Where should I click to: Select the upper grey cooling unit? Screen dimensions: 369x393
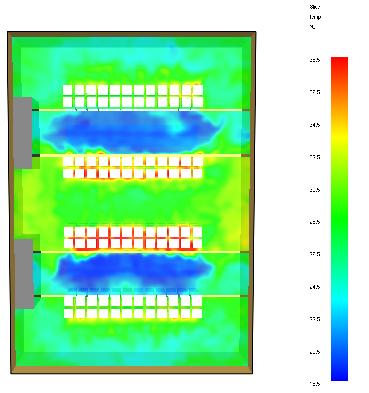tap(23, 133)
